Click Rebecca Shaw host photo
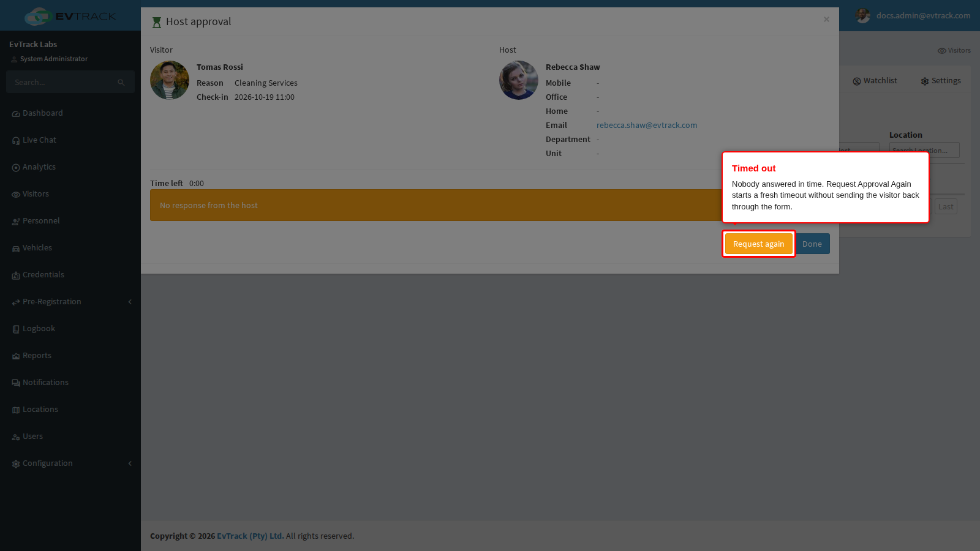Screen dimensions: 980x551 pyautogui.click(x=519, y=80)
